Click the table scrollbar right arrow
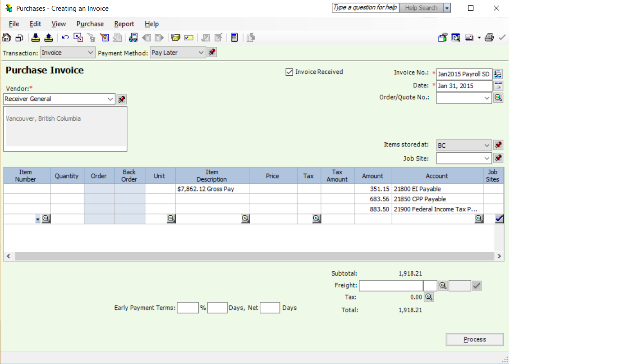The width and height of the screenshot is (629, 364). click(x=500, y=256)
